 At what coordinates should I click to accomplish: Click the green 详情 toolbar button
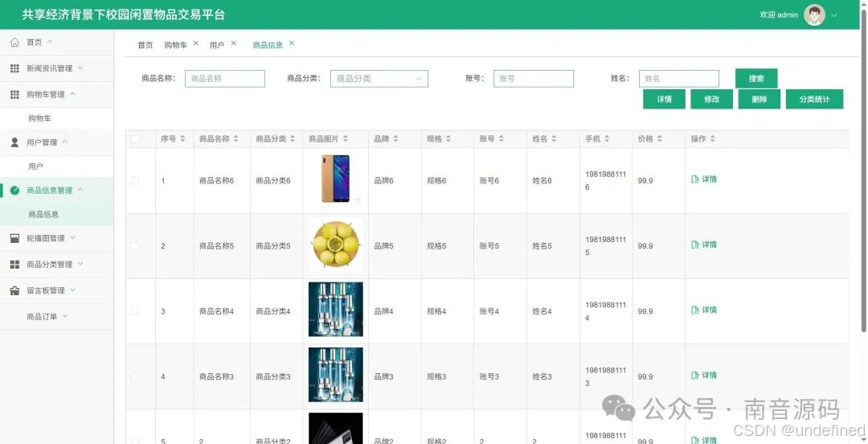coord(664,99)
